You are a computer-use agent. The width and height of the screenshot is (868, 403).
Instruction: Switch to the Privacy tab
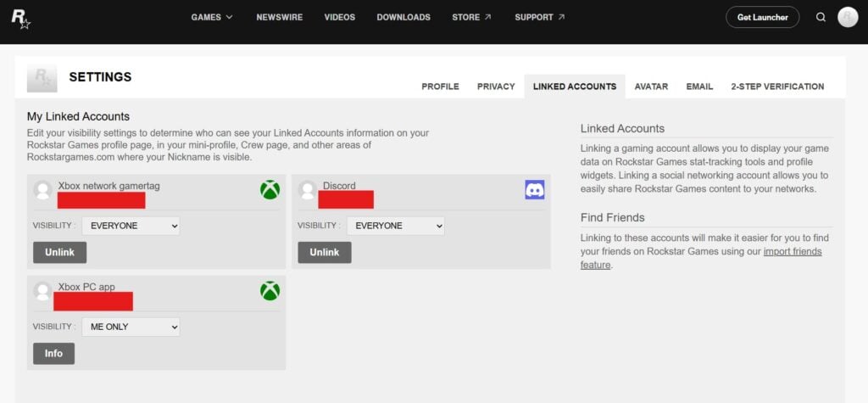(496, 87)
